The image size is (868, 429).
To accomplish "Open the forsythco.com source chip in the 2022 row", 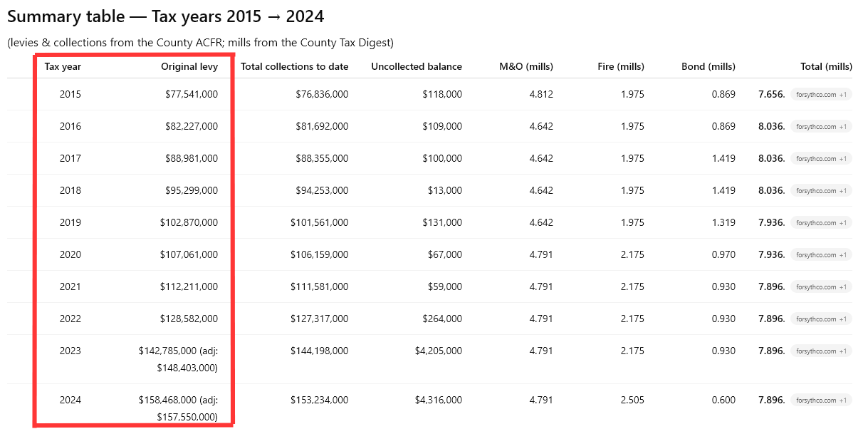I will pos(821,319).
